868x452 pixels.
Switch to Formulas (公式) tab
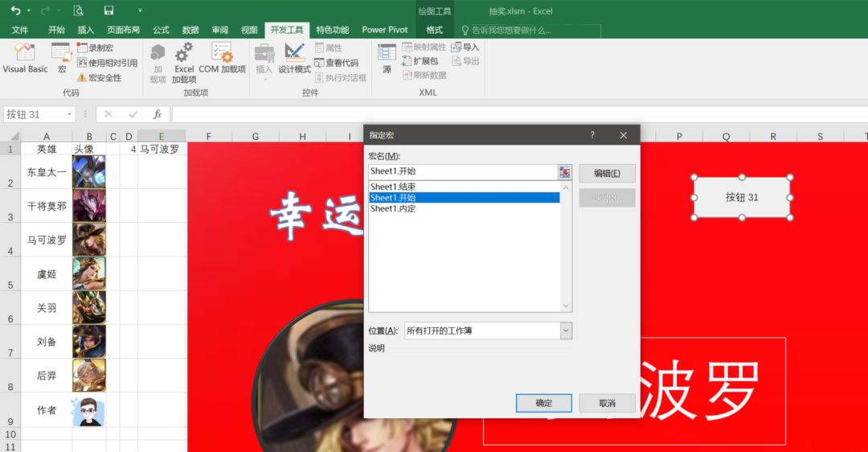161,30
